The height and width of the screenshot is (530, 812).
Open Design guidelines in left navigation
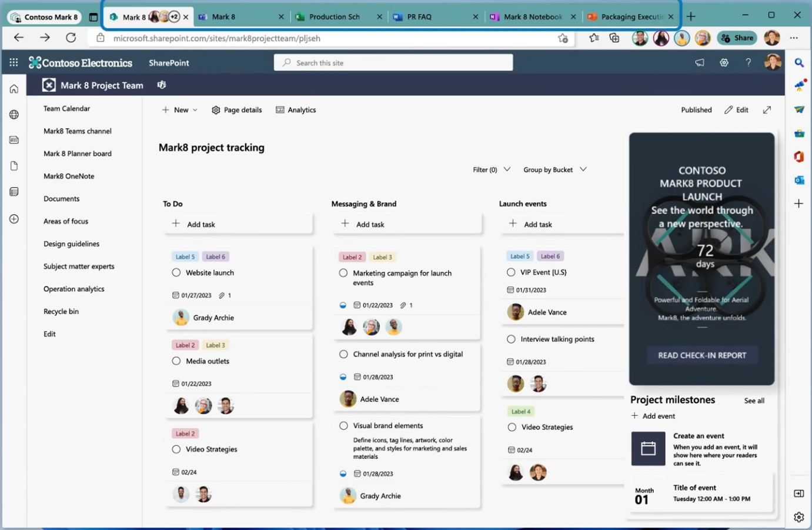point(71,244)
